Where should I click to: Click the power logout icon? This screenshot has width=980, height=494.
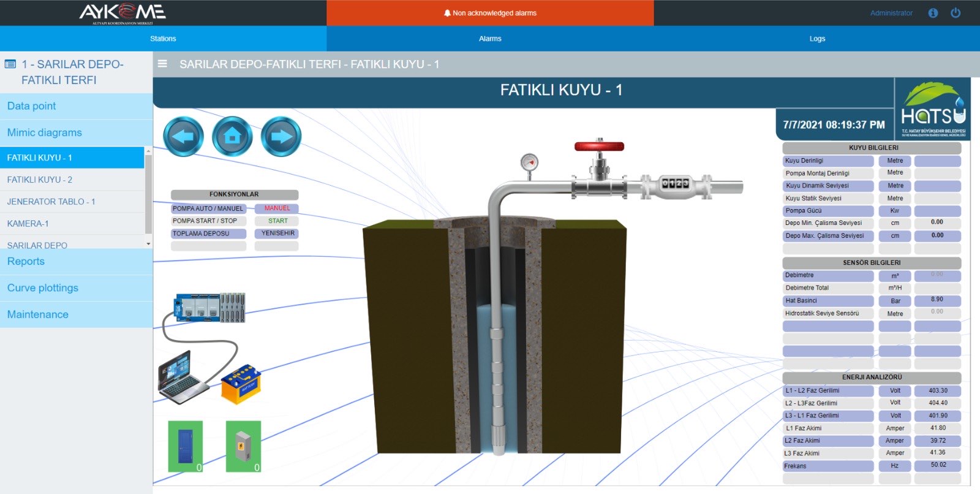(x=956, y=13)
